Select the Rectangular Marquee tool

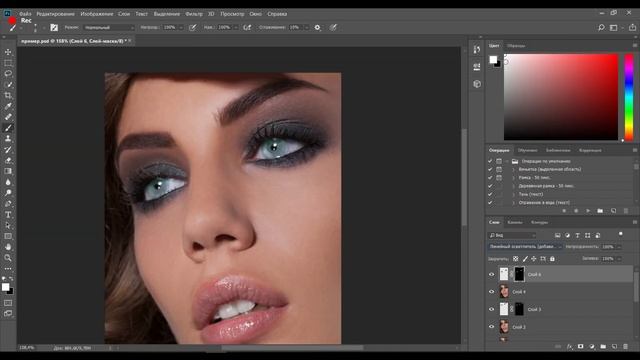[8, 63]
